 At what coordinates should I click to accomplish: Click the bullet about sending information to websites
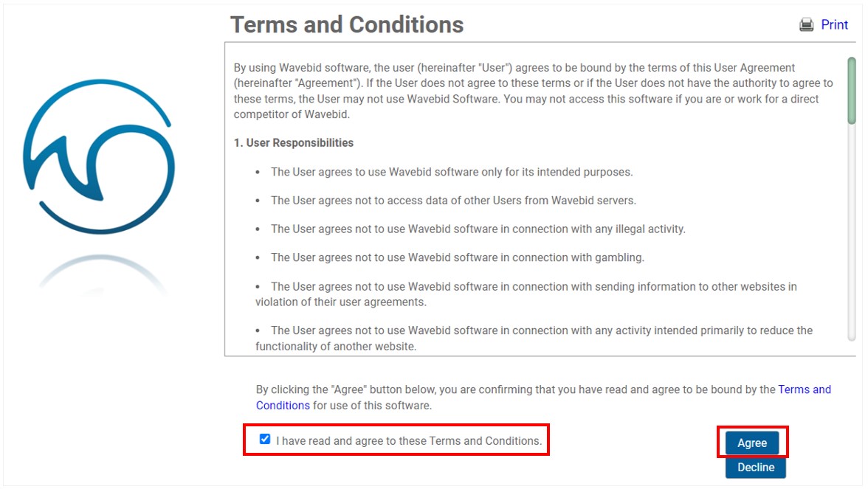tap(526, 294)
